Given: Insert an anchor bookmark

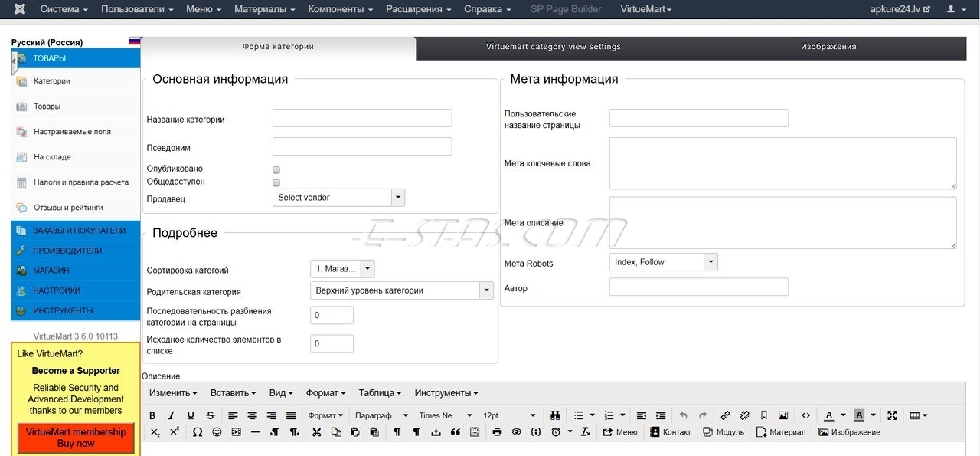Looking at the screenshot, I should coord(763,415).
